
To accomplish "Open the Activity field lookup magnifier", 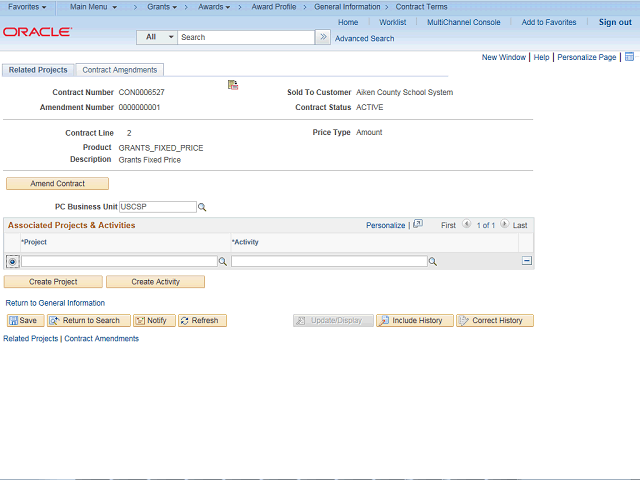I will (433, 261).
